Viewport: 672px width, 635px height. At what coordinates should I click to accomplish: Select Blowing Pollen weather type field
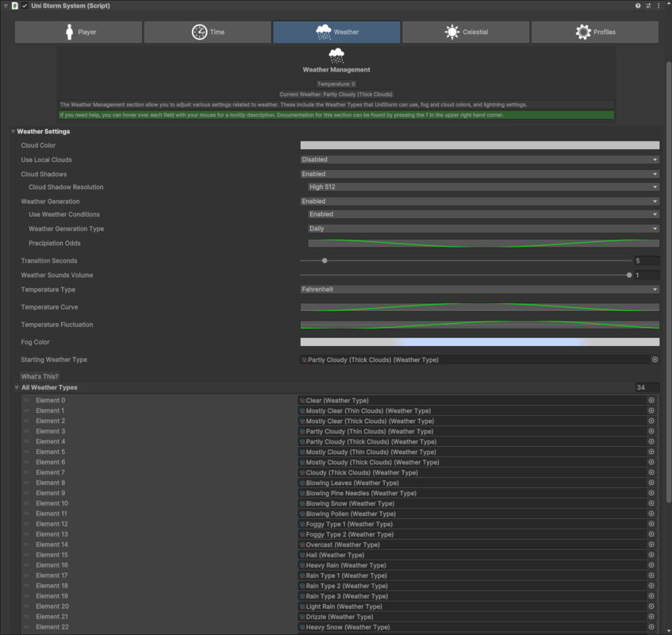[472, 514]
